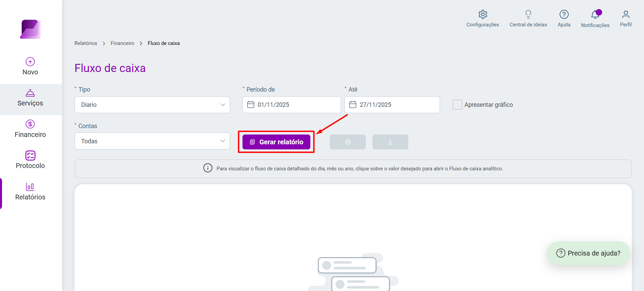This screenshot has height=291, width=644.
Task: Go to Relatórios breadcrumb
Action: pyautogui.click(x=86, y=43)
